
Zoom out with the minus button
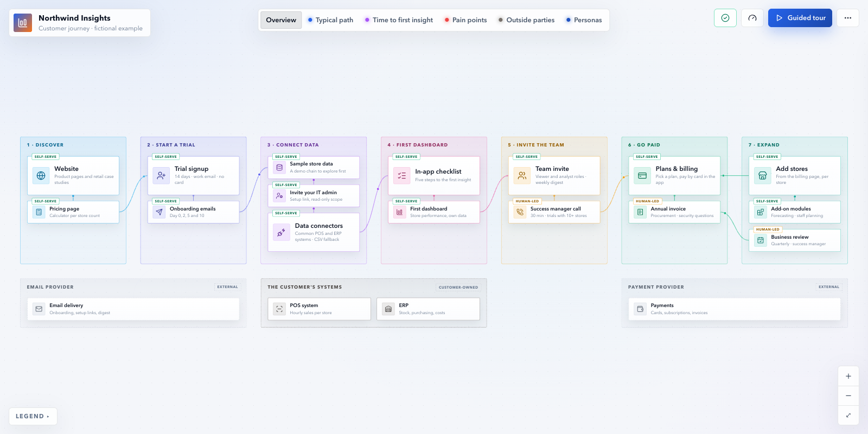848,396
